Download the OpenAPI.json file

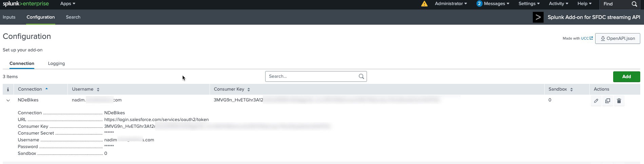(618, 39)
